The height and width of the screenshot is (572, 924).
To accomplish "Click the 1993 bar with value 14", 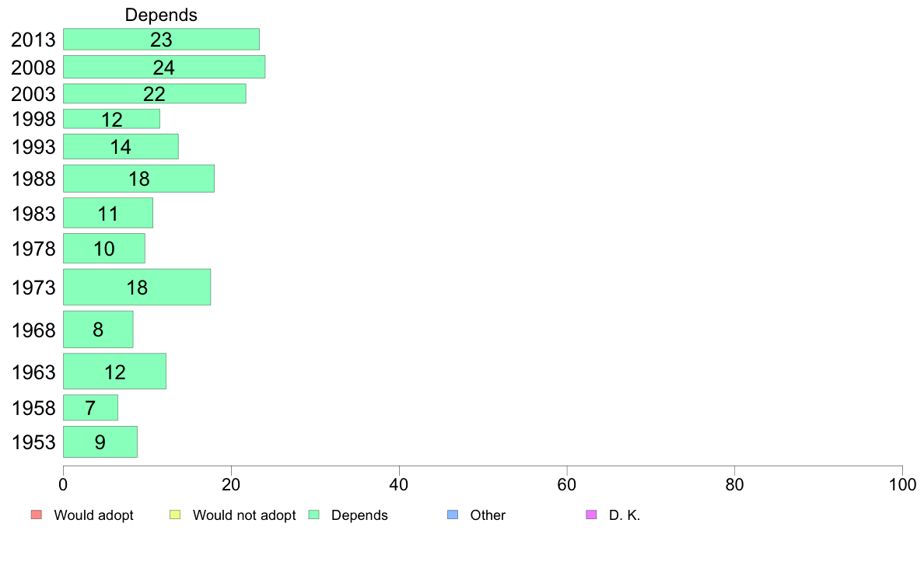I will pos(121,147).
